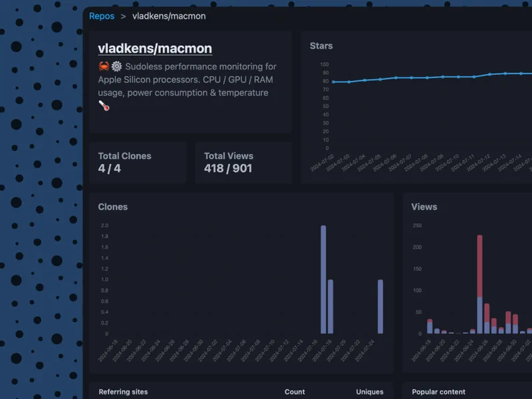Click the gear emoji in the description

pos(117,66)
